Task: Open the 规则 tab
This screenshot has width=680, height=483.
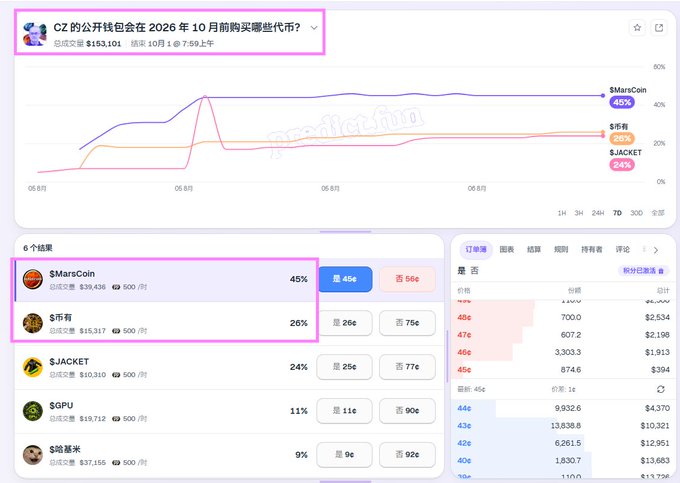Action: click(561, 249)
